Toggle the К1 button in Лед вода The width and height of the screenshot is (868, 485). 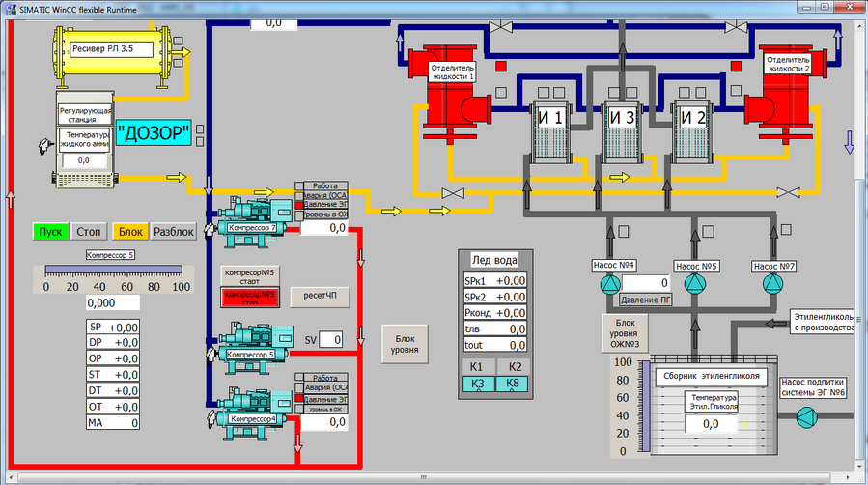click(x=476, y=366)
